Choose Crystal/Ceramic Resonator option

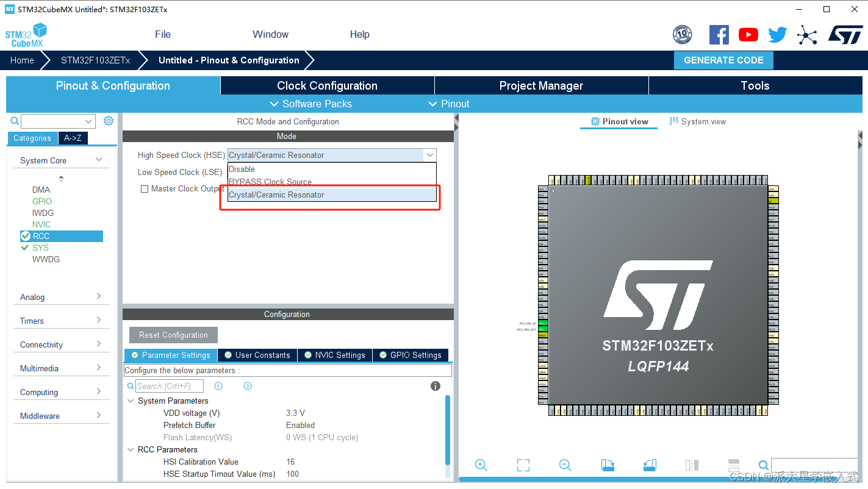[x=332, y=195]
